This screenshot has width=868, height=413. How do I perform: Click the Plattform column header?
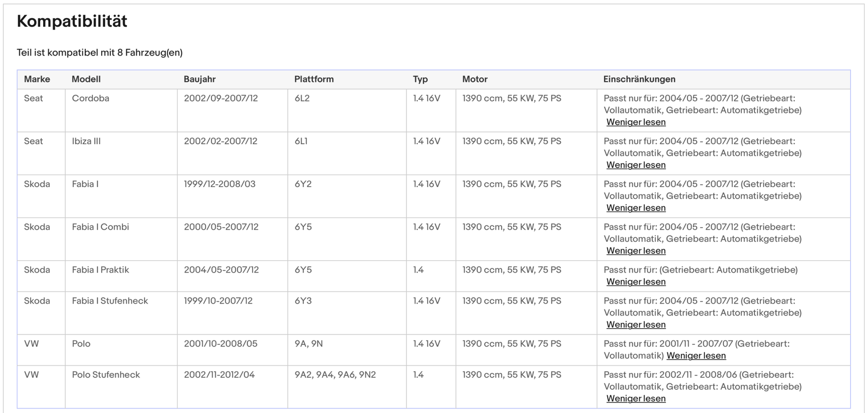click(x=314, y=79)
